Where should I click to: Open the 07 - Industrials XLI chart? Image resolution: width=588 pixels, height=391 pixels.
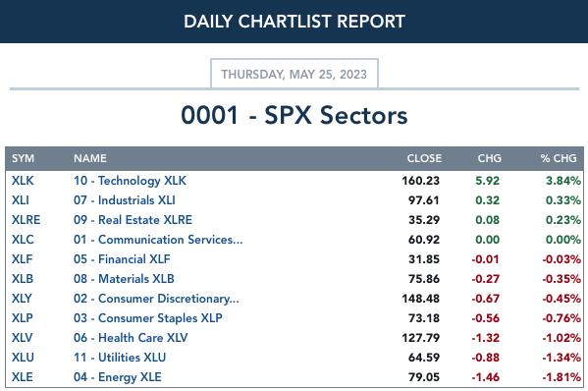coord(124,200)
